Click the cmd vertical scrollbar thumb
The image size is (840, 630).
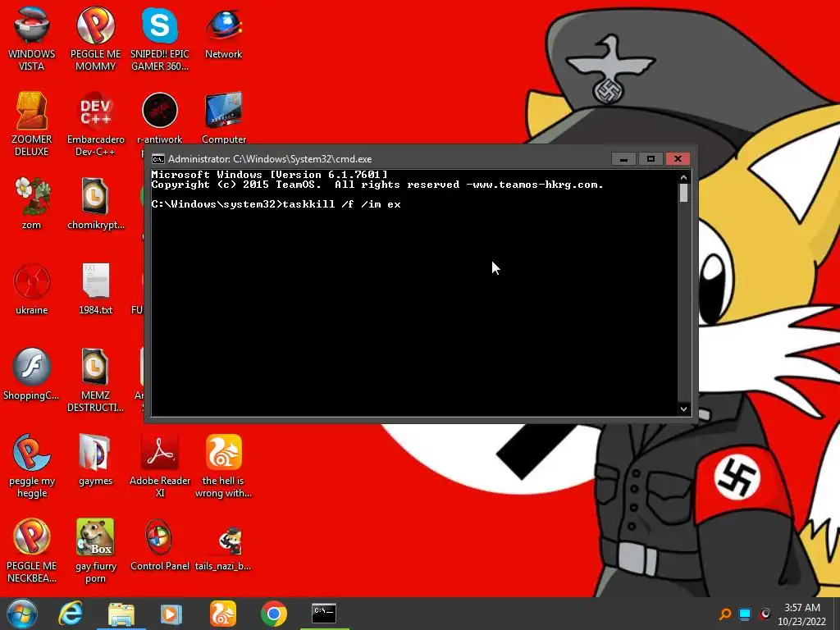(x=683, y=193)
